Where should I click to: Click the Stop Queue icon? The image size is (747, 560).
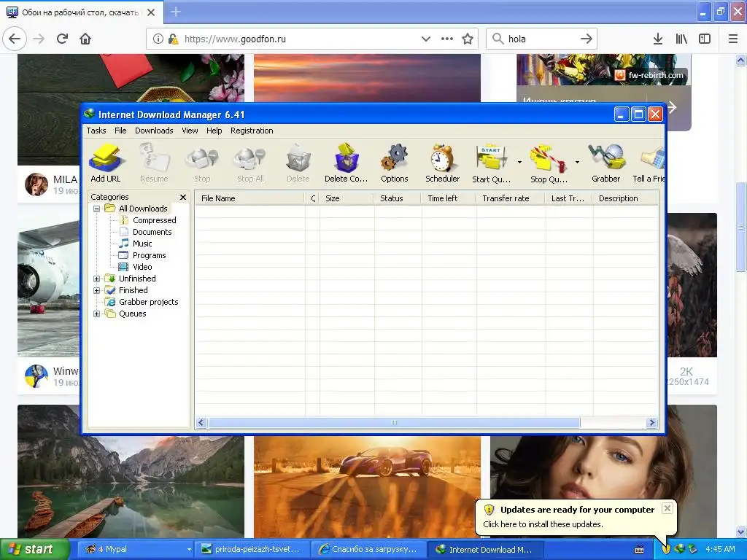(549, 163)
